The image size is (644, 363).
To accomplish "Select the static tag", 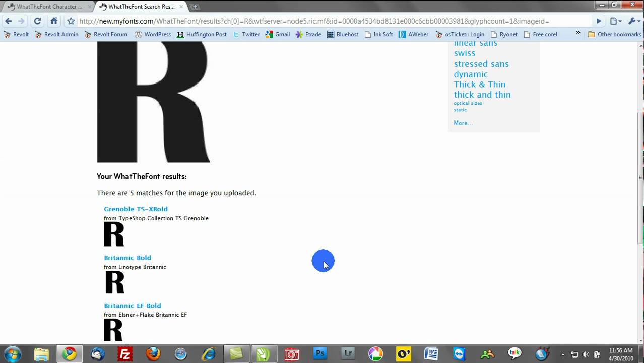I will tap(460, 110).
